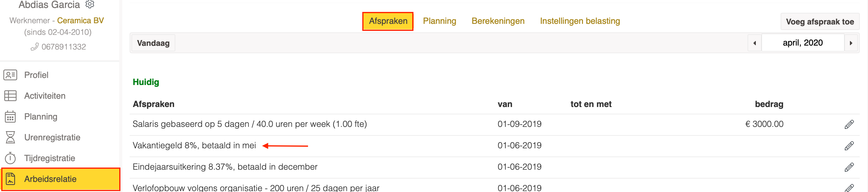Select Arbeidsrelatie in the sidebar
The image size is (868, 192).
pyautogui.click(x=61, y=179)
